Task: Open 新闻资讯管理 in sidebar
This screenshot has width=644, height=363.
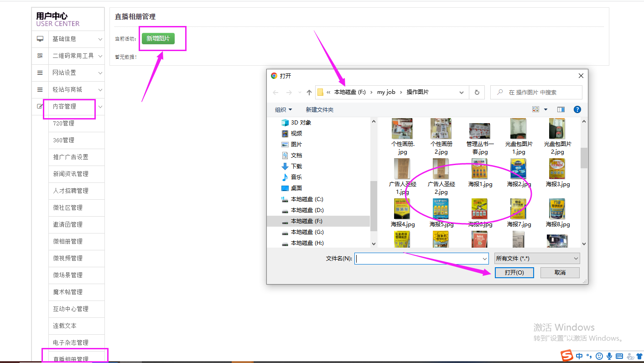Action: (71, 174)
